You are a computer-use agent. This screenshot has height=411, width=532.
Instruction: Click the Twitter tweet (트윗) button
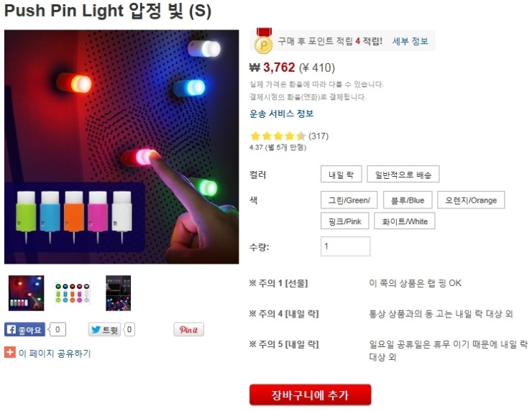tap(104, 330)
